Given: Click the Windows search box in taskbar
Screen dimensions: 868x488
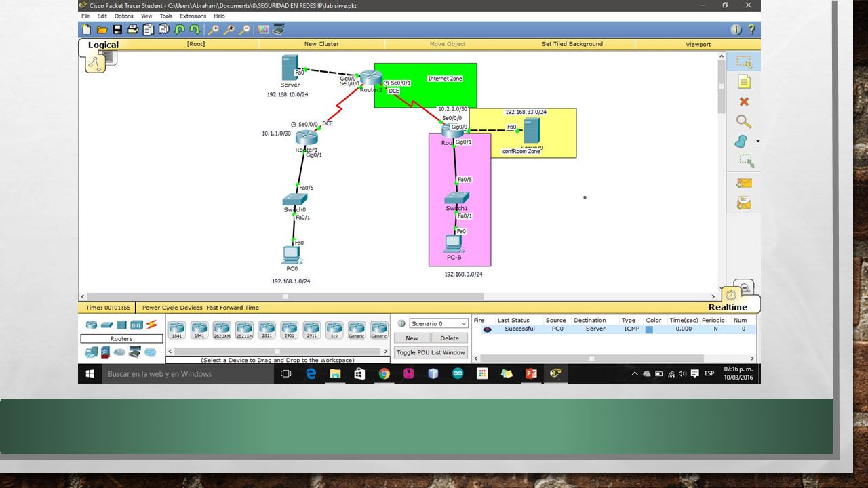Looking at the screenshot, I should coord(189,374).
